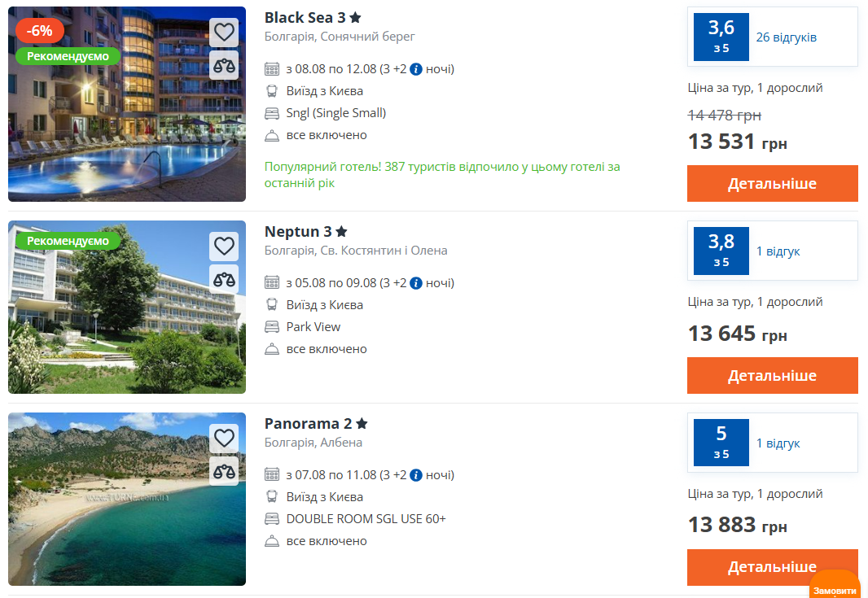Open Neptun 3 hotel title
This screenshot has height=598, width=868.
298,231
